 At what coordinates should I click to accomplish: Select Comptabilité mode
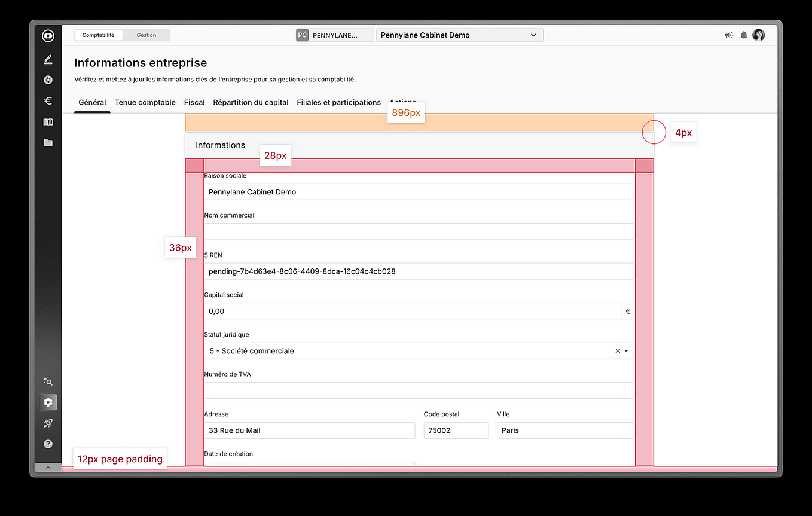[99, 35]
